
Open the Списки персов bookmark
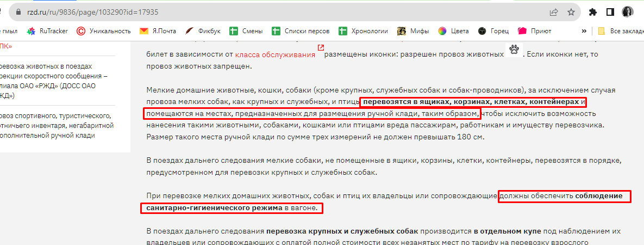click(x=301, y=31)
